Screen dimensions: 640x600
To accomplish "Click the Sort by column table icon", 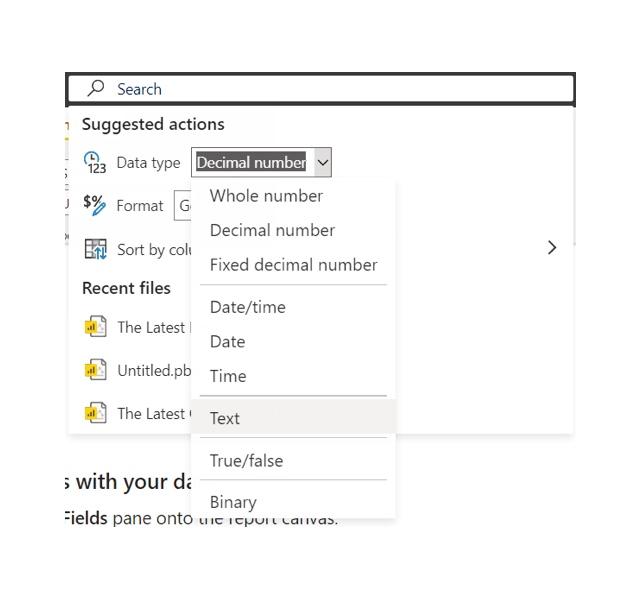I will tap(95, 249).
